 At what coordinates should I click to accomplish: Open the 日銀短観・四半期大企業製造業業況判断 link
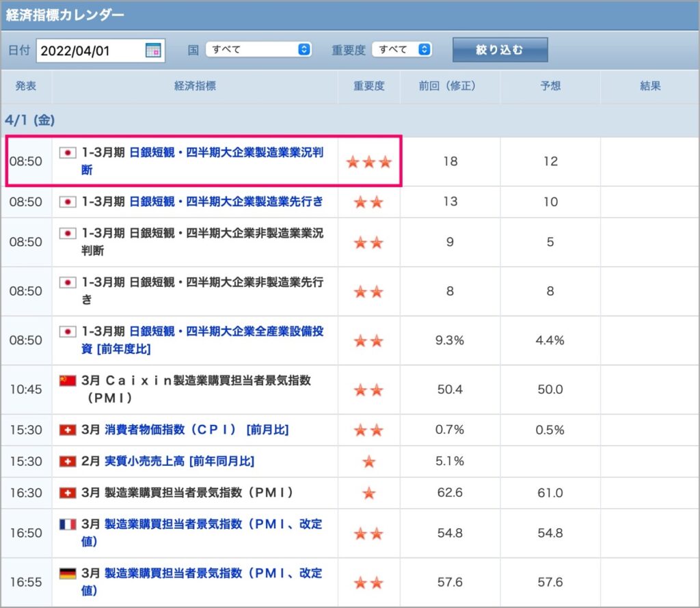pos(202,161)
